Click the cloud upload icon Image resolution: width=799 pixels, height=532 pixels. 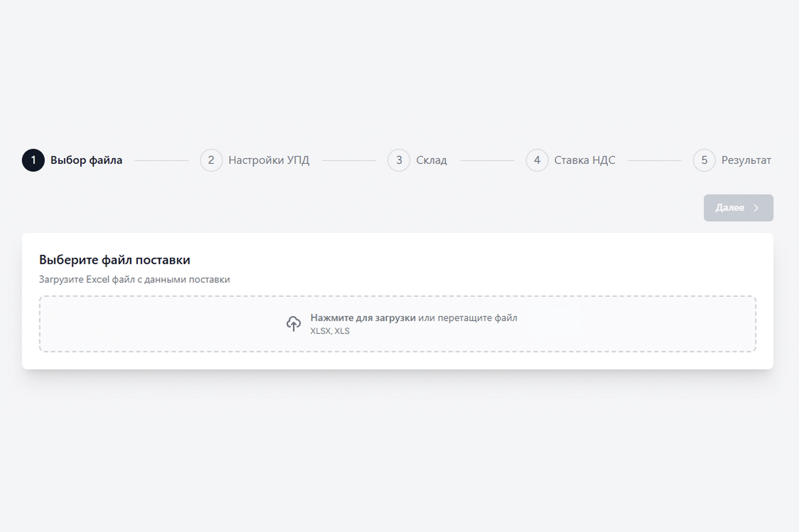coord(293,324)
